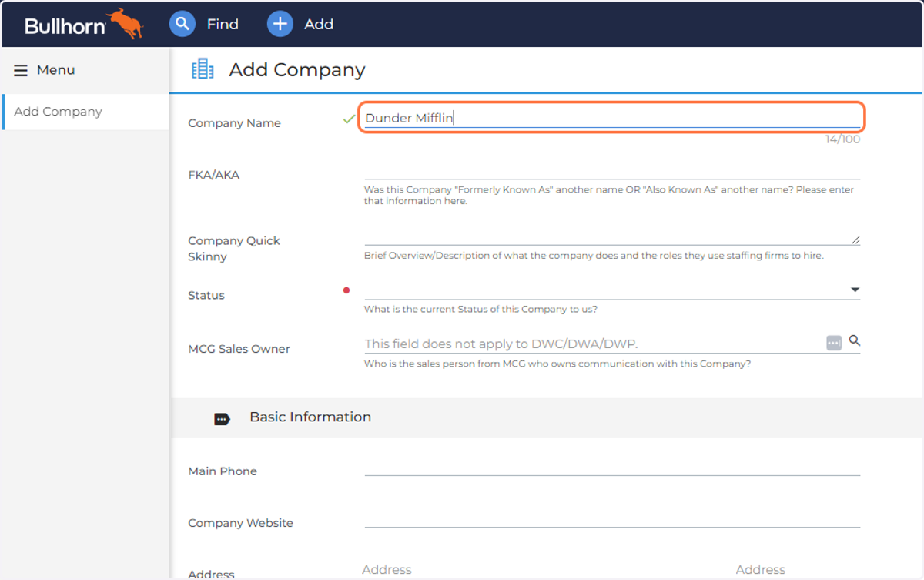Click the Company Name input field
The image size is (924, 580).
(612, 118)
